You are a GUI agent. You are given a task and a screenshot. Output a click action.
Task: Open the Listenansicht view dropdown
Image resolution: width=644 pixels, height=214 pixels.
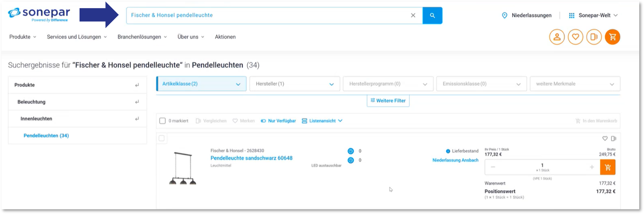(x=322, y=121)
